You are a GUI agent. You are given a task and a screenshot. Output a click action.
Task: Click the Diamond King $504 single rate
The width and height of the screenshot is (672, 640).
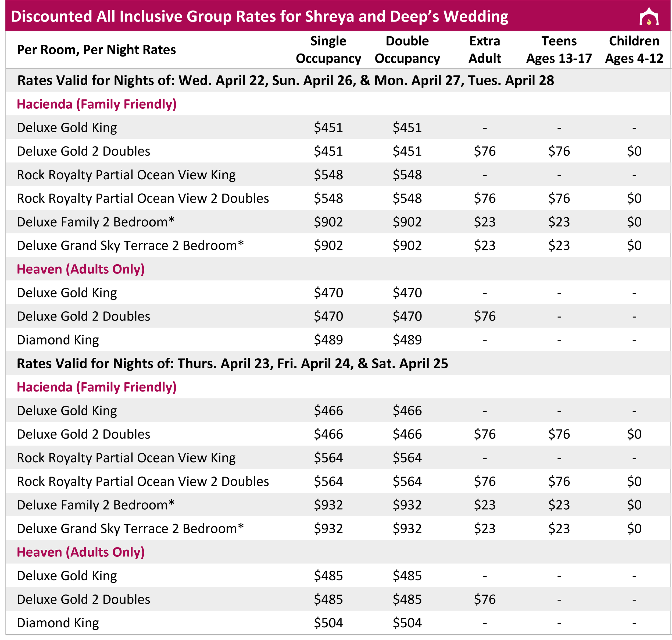click(x=328, y=623)
